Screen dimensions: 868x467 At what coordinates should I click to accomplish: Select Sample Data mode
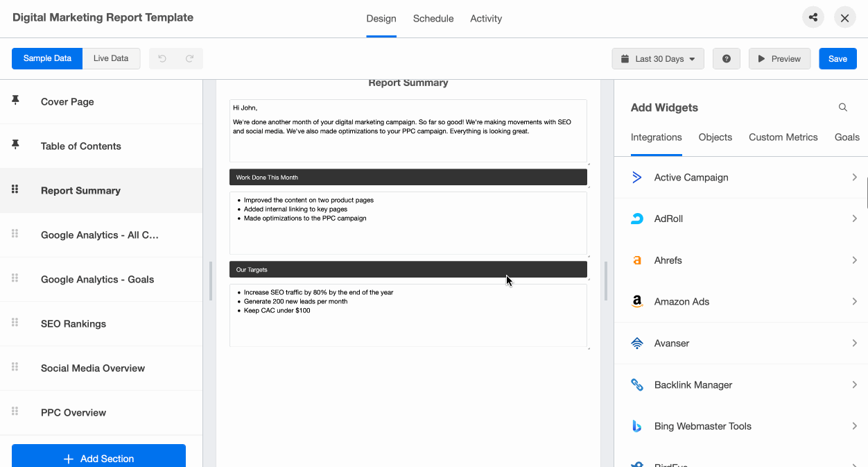[x=47, y=59]
